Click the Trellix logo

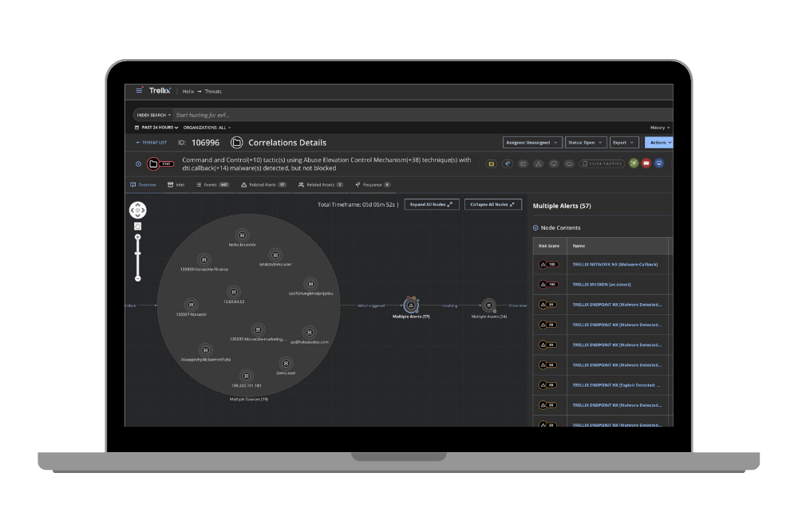[x=160, y=91]
